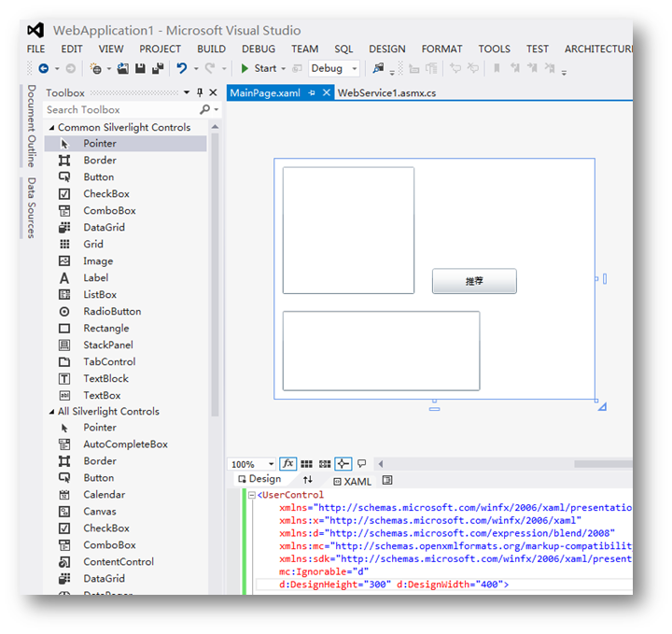Close the Toolbox panel
The image size is (672, 634).
213,92
